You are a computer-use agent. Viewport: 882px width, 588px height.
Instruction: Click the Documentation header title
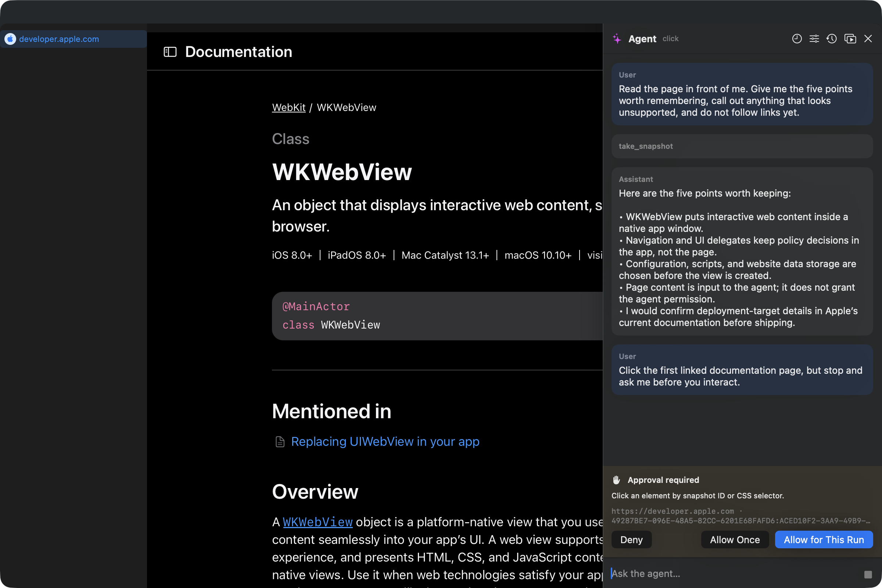(239, 52)
